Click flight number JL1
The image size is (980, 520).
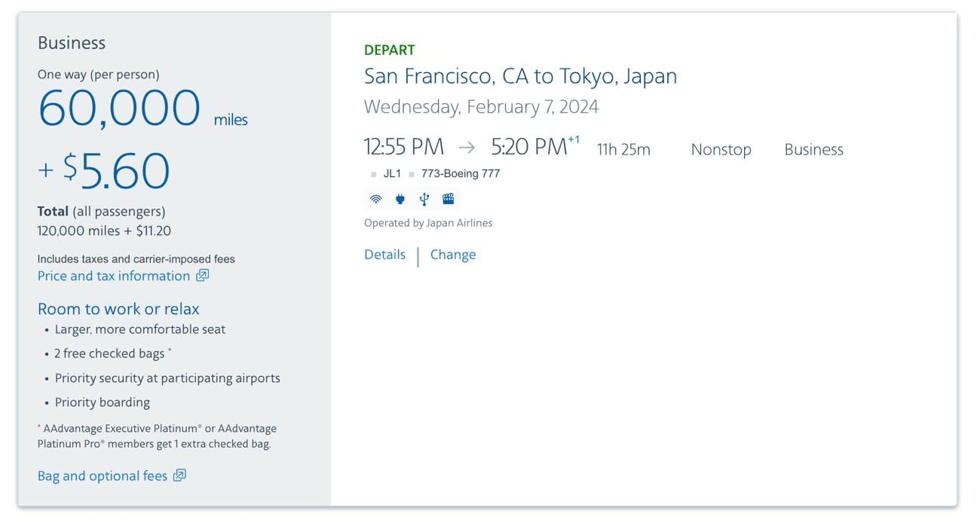tap(393, 173)
